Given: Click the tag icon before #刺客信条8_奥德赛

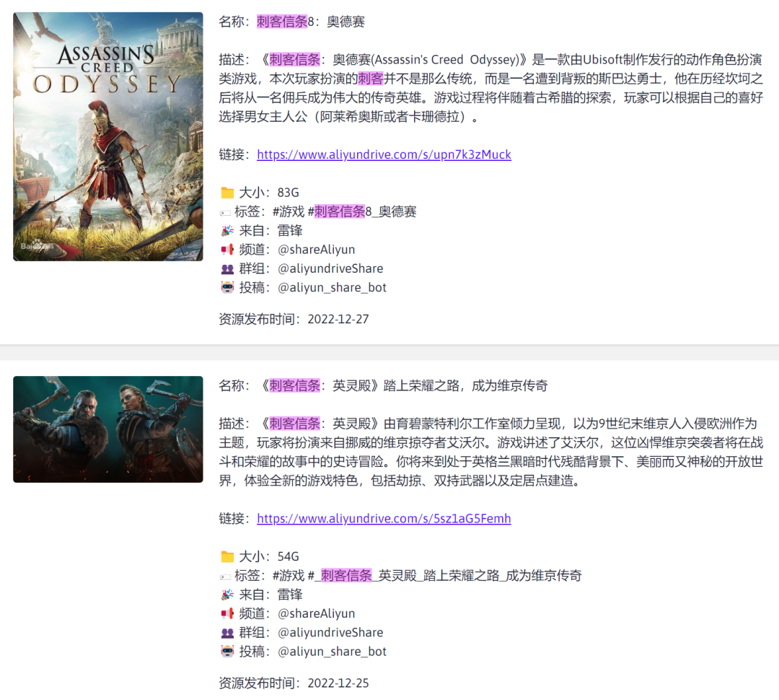Looking at the screenshot, I should [x=225, y=213].
